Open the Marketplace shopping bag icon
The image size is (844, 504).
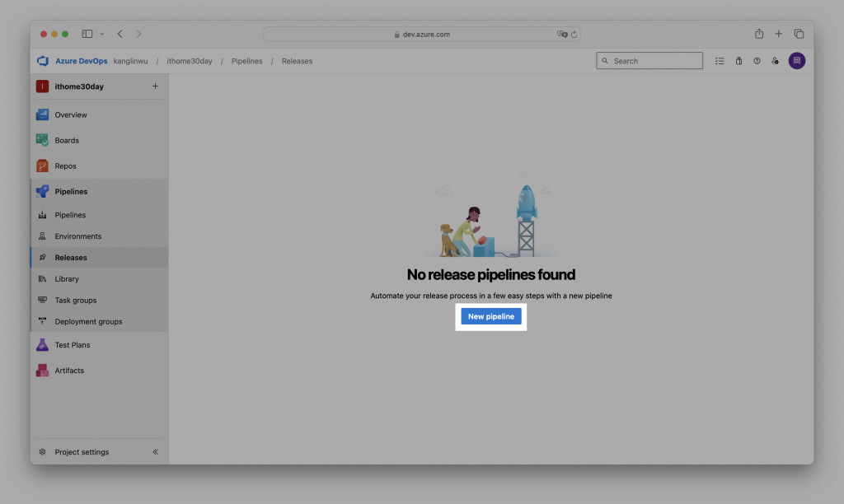[739, 61]
